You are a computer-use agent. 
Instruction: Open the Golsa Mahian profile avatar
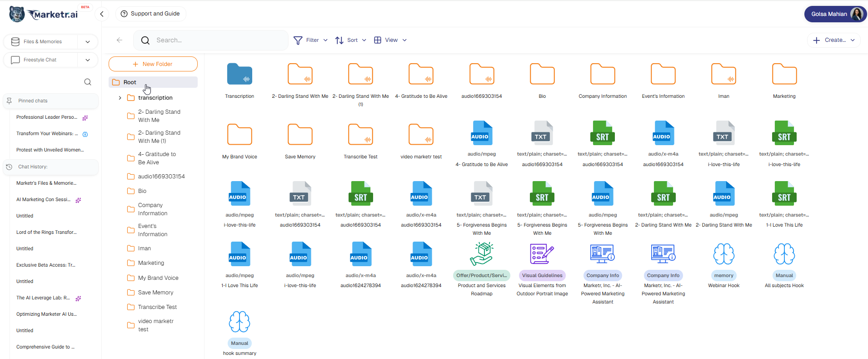point(857,14)
